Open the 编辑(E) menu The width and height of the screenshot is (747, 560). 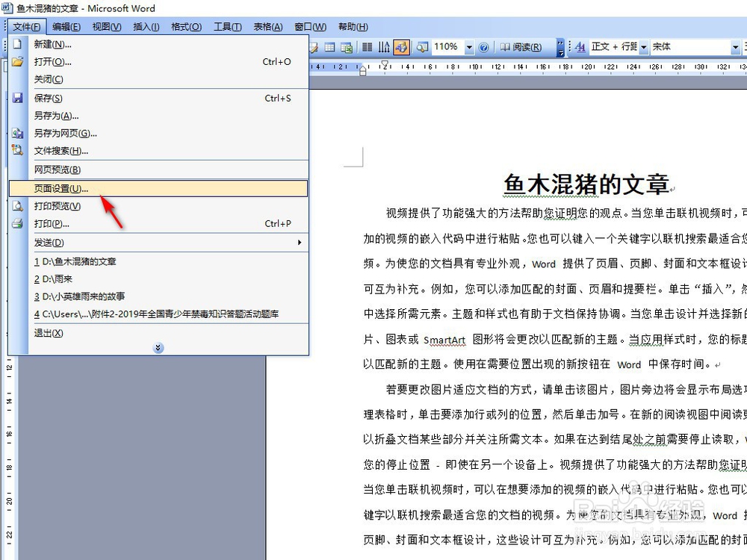pyautogui.click(x=66, y=27)
